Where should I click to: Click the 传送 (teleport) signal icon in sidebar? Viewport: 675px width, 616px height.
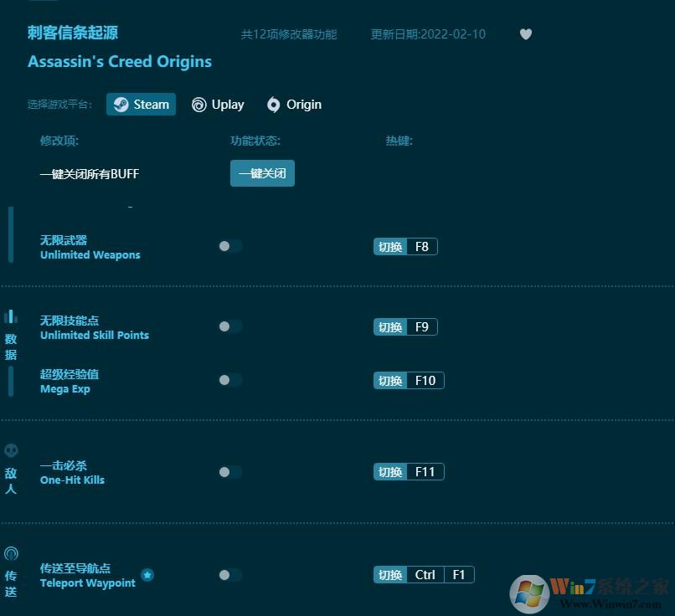click(x=11, y=553)
